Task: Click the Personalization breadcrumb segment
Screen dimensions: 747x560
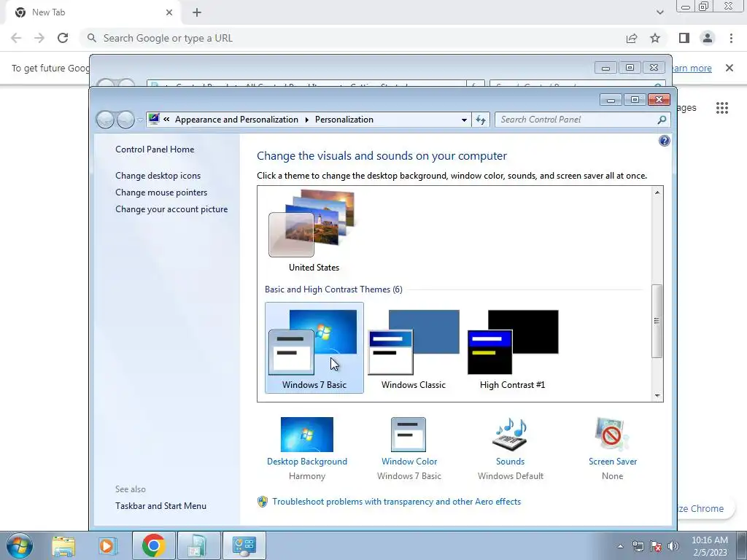Action: (344, 120)
